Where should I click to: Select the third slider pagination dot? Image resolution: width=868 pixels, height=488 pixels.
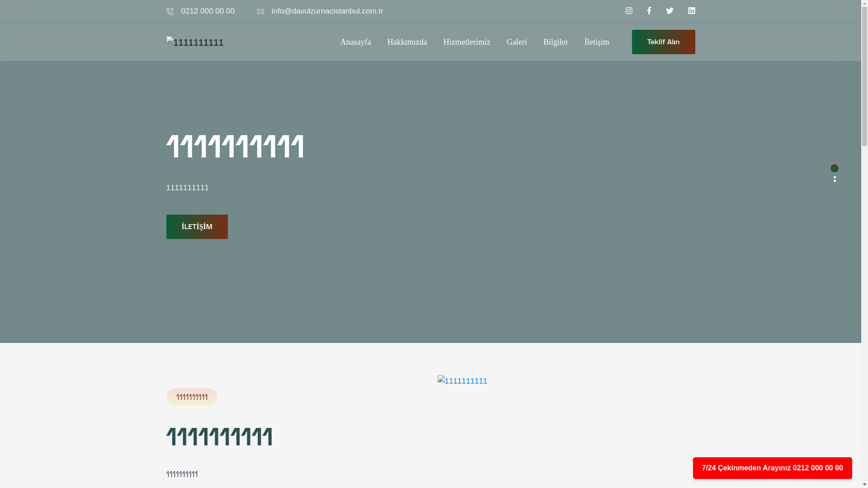pos(835,181)
